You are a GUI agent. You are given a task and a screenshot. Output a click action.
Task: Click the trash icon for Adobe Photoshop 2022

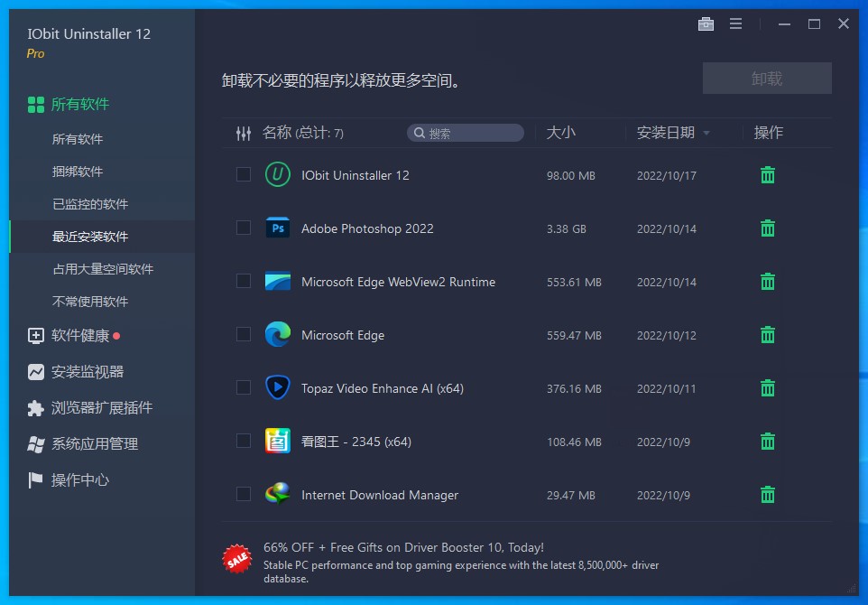pos(767,228)
